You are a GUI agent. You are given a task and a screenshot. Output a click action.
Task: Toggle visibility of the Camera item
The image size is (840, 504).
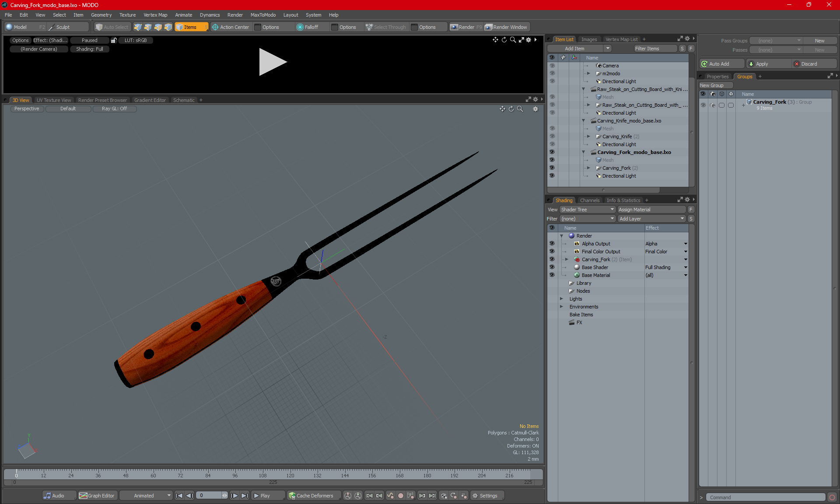click(x=552, y=66)
